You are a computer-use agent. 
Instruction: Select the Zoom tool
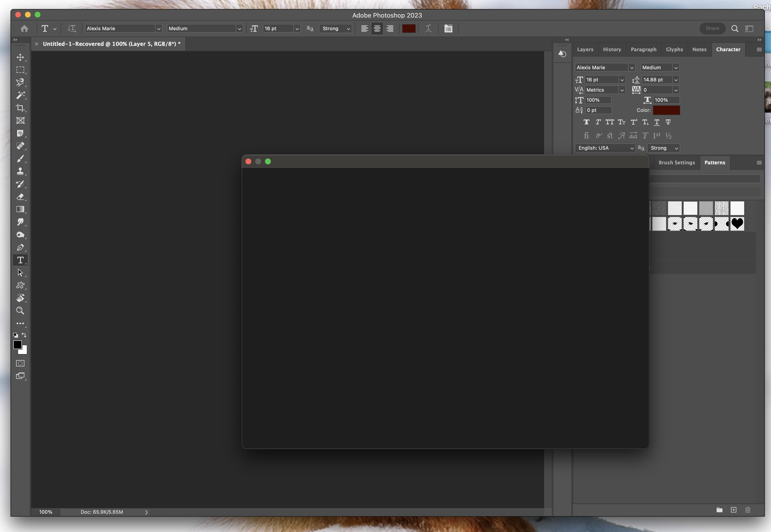20,311
